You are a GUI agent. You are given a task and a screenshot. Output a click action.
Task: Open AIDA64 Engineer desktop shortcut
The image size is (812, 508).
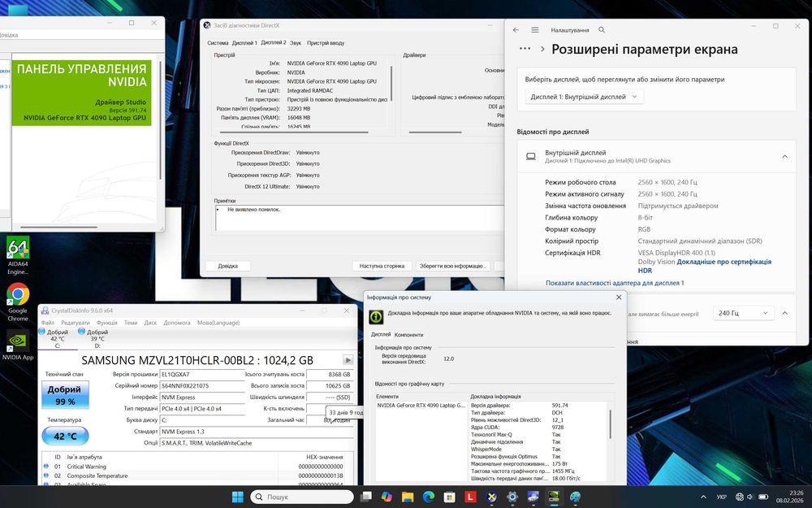tap(18, 255)
